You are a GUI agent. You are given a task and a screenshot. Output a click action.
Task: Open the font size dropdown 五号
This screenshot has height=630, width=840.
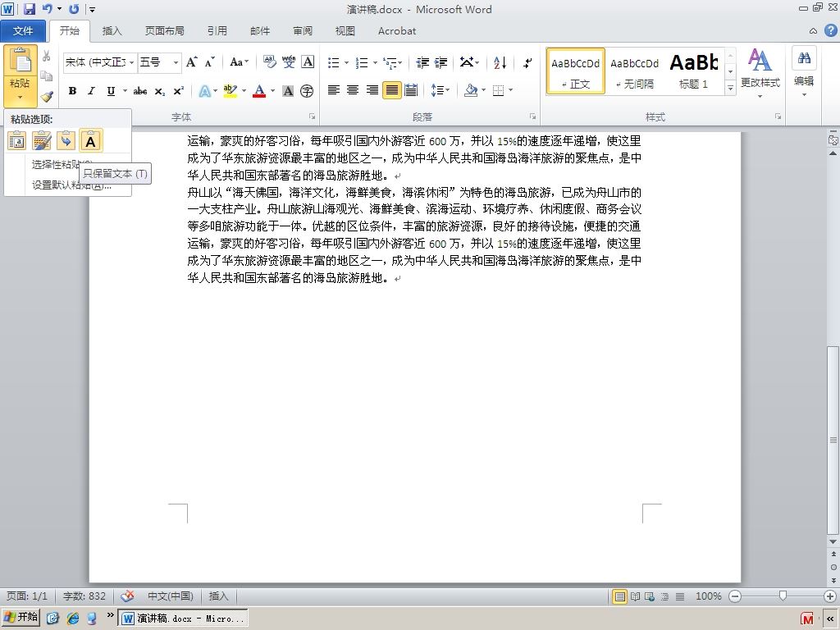(x=176, y=62)
